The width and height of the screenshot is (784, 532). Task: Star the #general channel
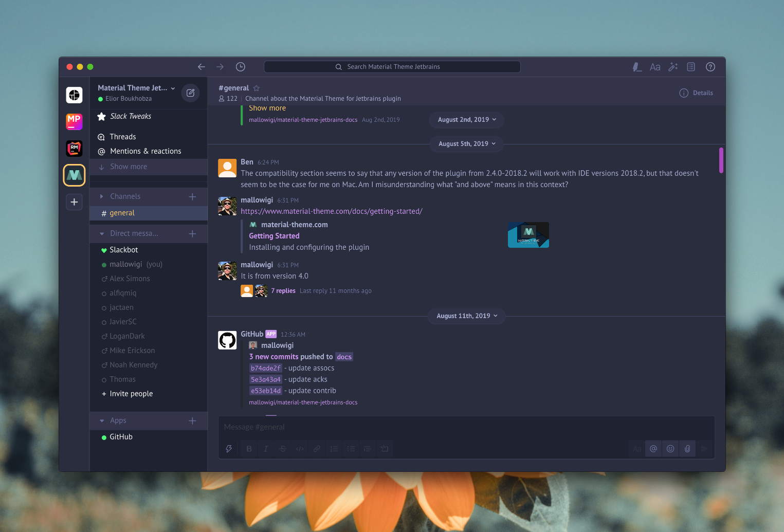tap(257, 88)
